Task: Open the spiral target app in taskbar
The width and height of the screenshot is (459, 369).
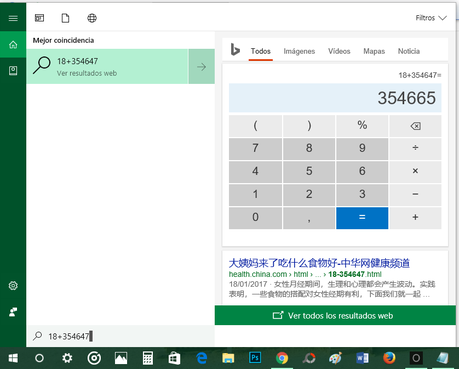Action: click(94, 358)
